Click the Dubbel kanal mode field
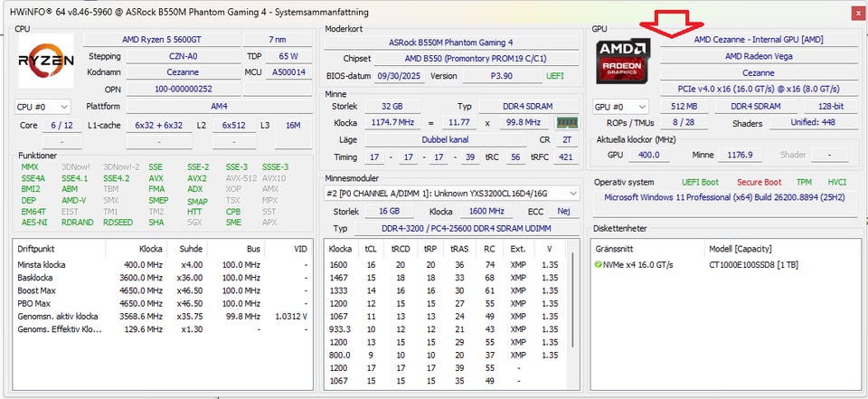Viewport: 868px width, 399px height. pyautogui.click(x=445, y=140)
